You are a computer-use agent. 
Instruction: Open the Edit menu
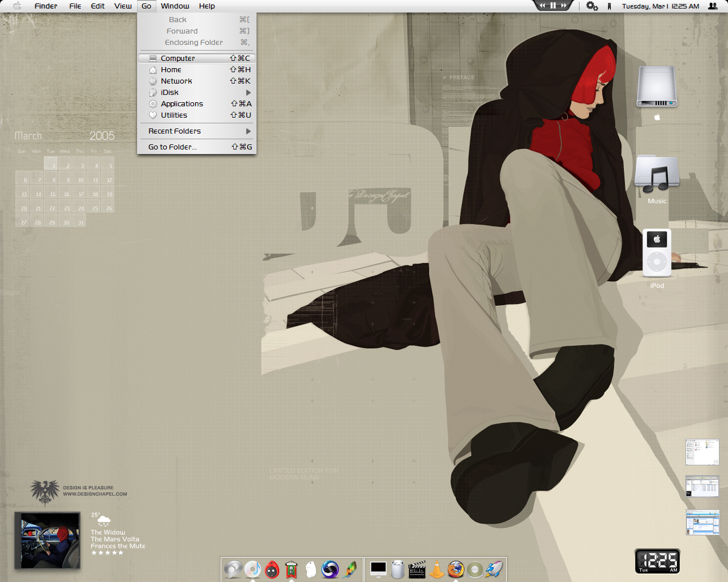(98, 6)
